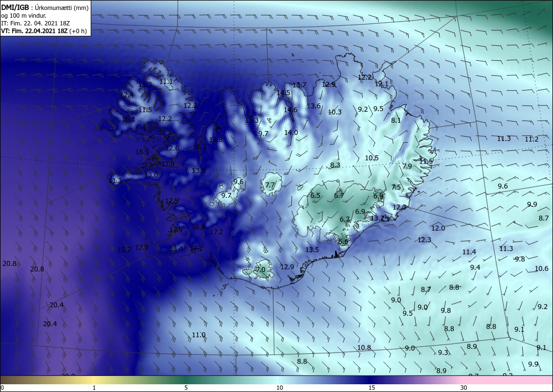Click the 10.6 value on the map
This screenshot has width=553, height=392.
point(541,269)
